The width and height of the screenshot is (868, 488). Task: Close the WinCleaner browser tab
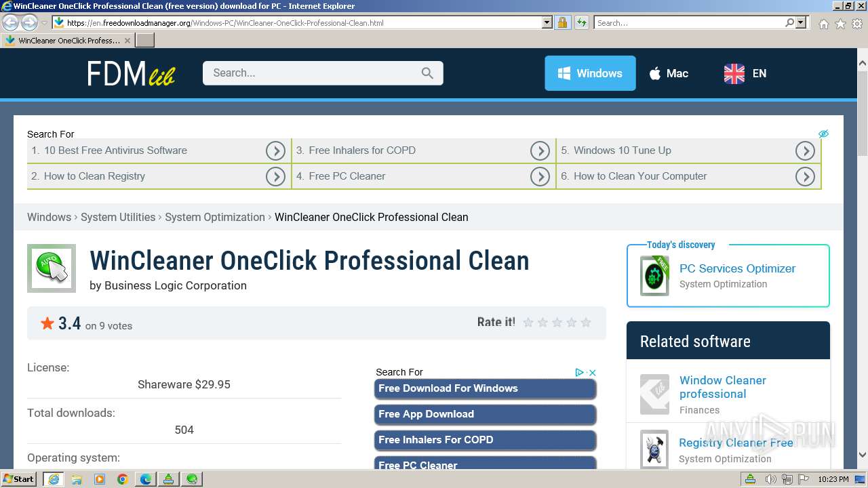point(127,41)
